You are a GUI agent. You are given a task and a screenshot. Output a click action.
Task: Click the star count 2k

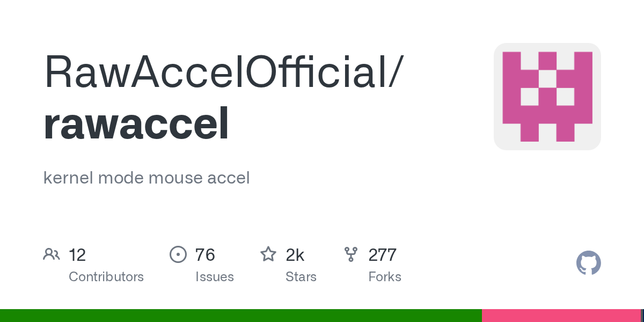tap(295, 255)
